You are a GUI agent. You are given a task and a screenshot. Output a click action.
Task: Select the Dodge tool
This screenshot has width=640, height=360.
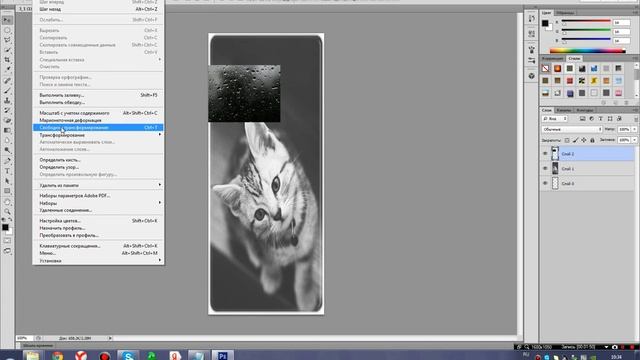pos(7,150)
